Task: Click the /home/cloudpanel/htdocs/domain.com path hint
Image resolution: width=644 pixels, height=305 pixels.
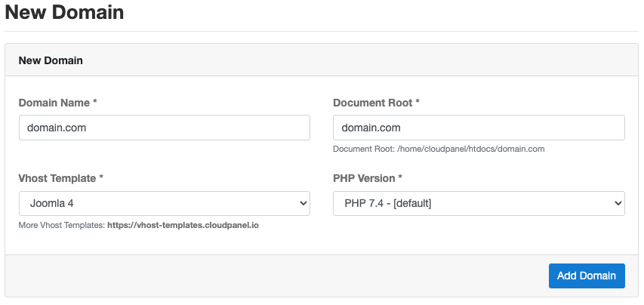Action: [470, 149]
